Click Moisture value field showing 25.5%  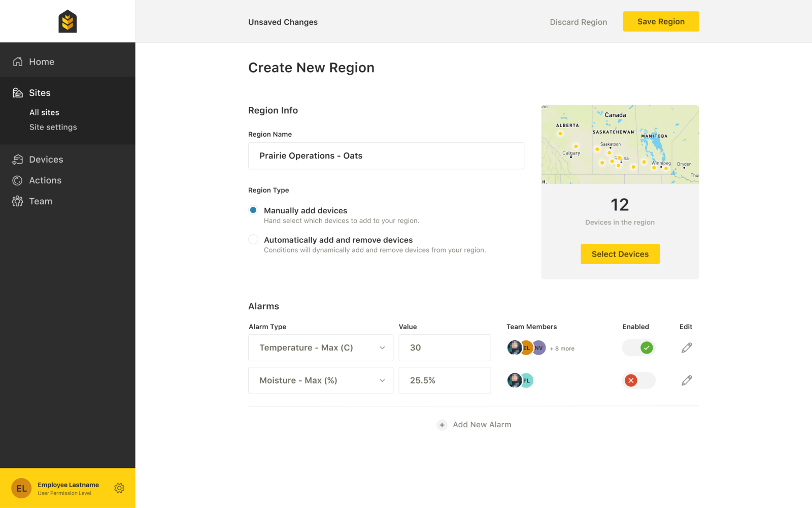(445, 380)
